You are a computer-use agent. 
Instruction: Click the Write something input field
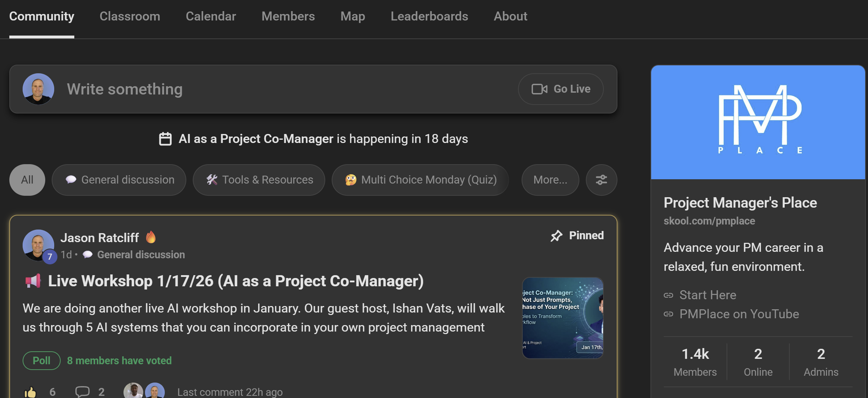(x=251, y=89)
